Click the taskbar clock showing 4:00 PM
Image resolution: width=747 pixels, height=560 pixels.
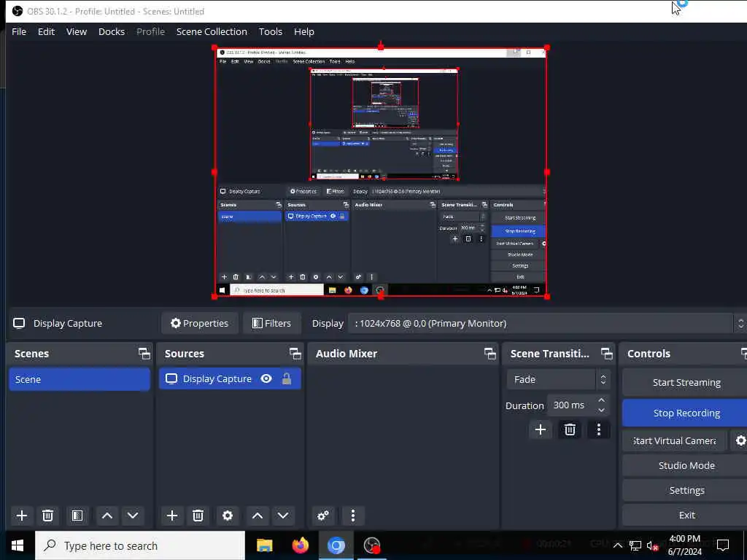[684, 545]
